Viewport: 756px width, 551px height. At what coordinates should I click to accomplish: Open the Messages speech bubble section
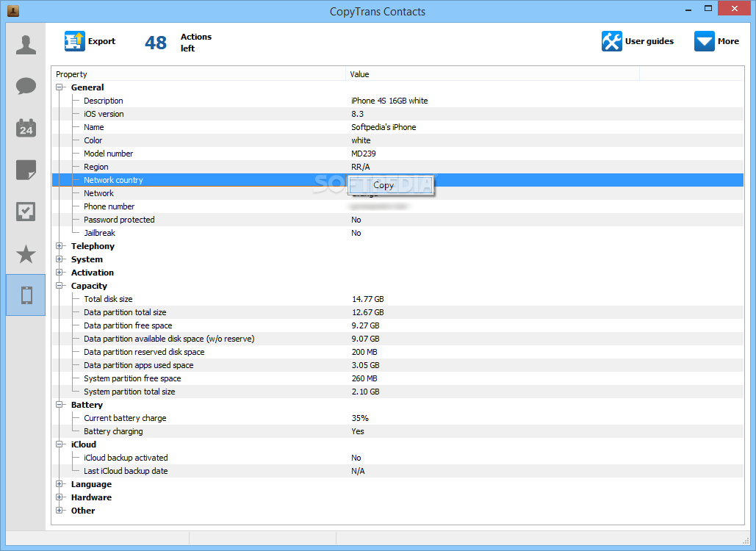[x=26, y=86]
